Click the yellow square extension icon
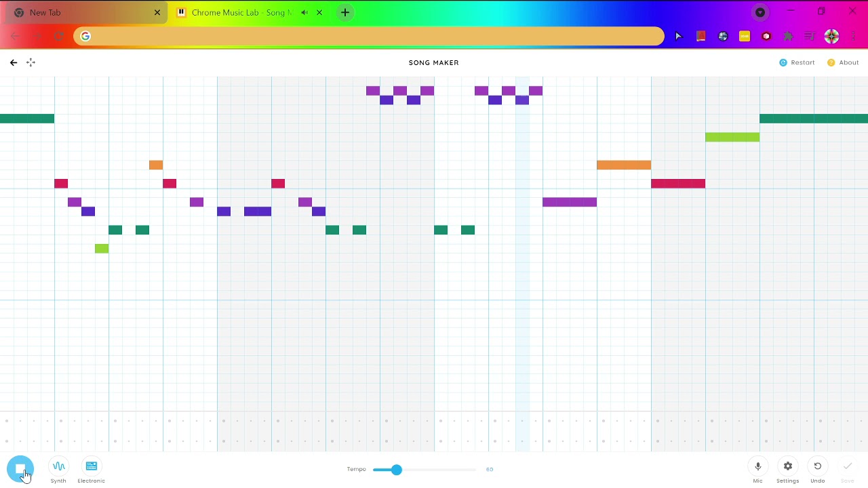868x488 pixels. (745, 36)
